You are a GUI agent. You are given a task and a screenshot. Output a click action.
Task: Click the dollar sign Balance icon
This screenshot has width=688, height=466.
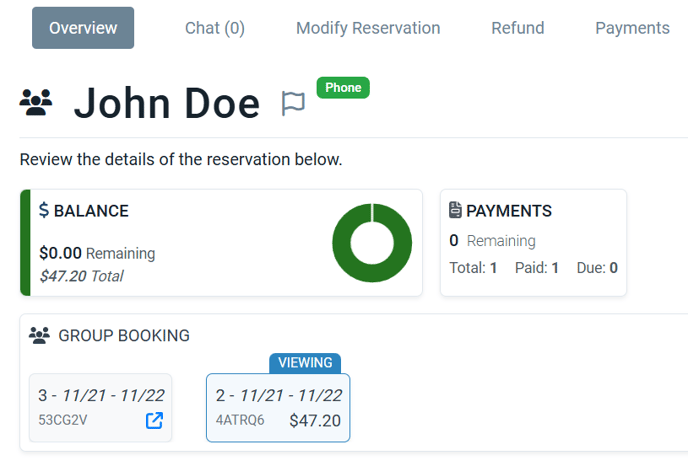click(x=44, y=210)
